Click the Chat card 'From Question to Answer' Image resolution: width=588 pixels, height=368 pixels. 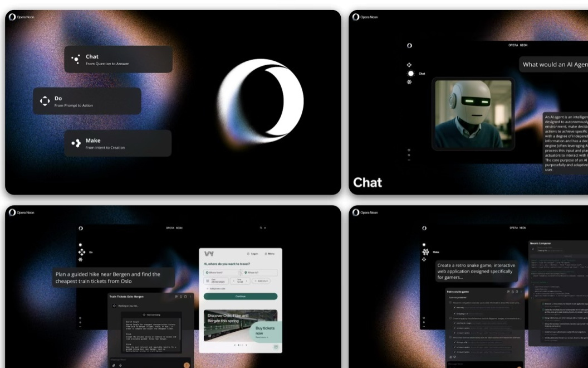pos(118,59)
